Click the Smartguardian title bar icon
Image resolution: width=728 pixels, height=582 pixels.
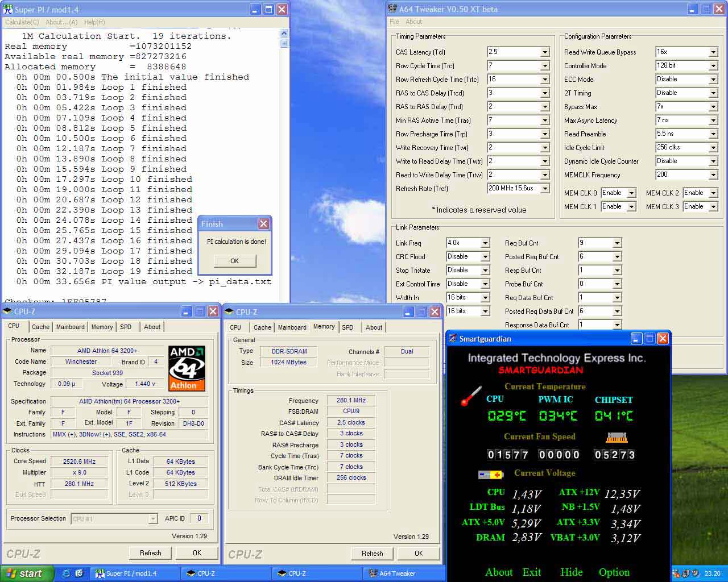(453, 338)
